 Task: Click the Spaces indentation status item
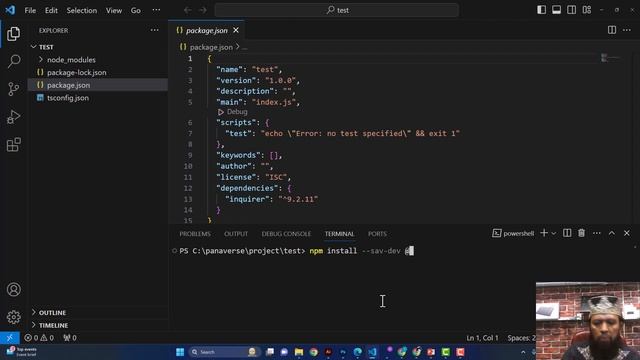coord(521,338)
